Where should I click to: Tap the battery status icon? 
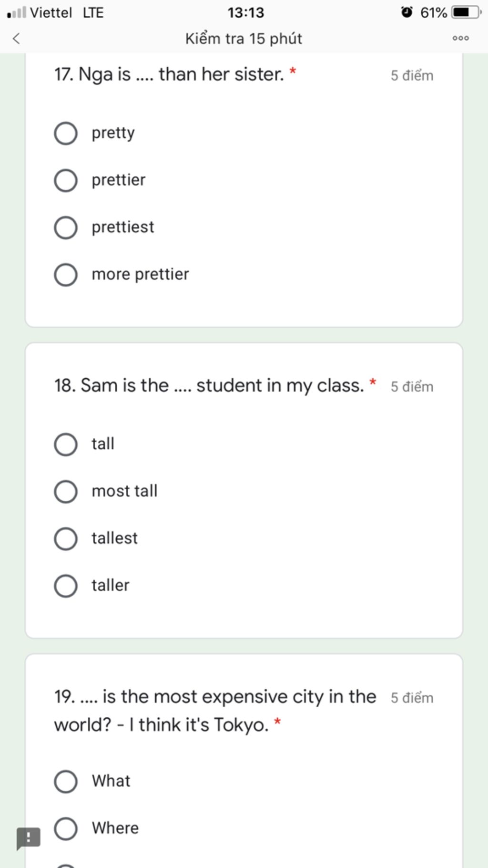pos(467,12)
